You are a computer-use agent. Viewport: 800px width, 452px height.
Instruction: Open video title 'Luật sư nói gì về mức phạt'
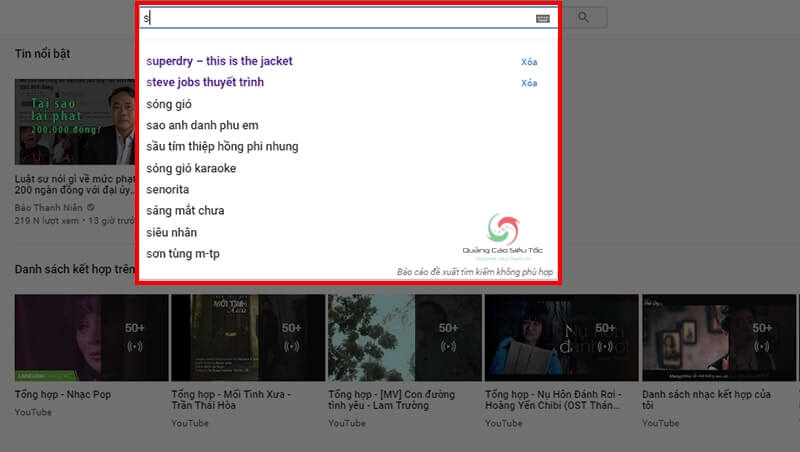[x=75, y=185]
